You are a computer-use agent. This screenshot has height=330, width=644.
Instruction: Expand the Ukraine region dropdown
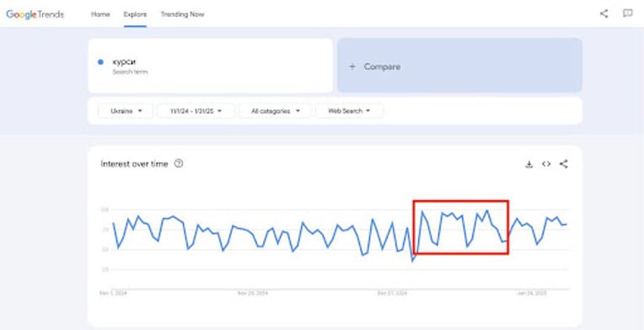(126, 111)
